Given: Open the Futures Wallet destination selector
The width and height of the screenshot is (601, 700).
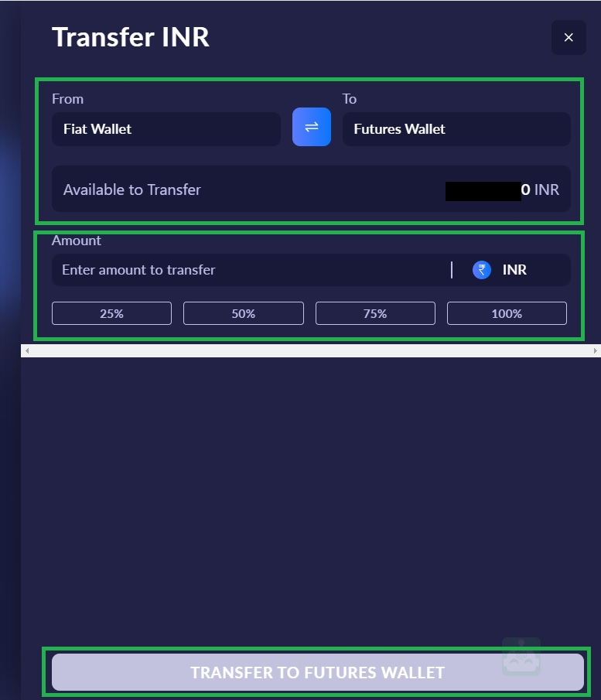Looking at the screenshot, I should (x=456, y=129).
